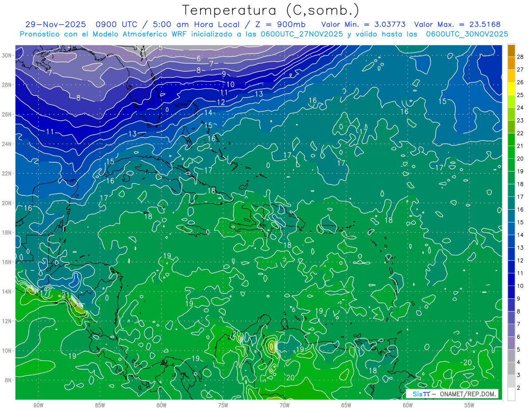Click the latitude axis label "12N"
Viewport: 532px width, 411px height.
pyautogui.click(x=7, y=321)
